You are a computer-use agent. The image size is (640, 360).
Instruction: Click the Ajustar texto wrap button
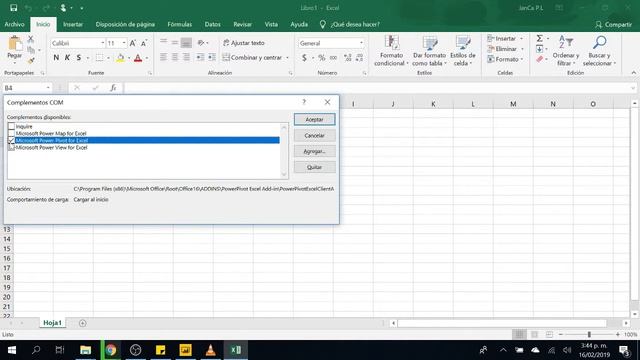[x=244, y=43]
